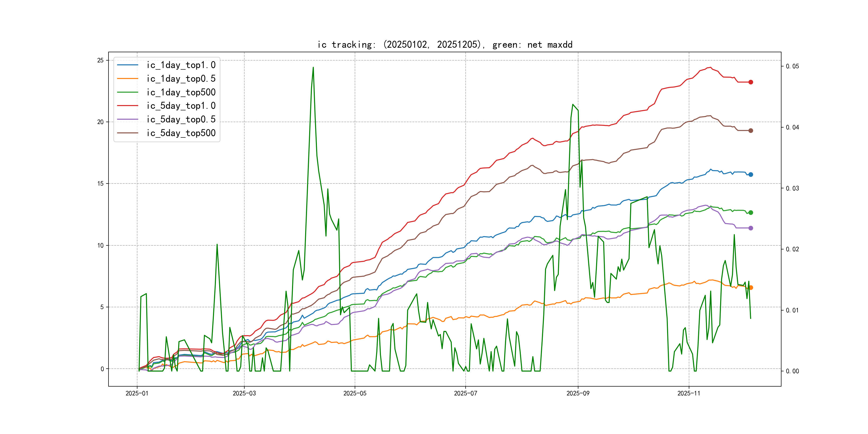This screenshot has height=434, width=868.
Task: Click the red line swatch in legend
Action: (127, 106)
